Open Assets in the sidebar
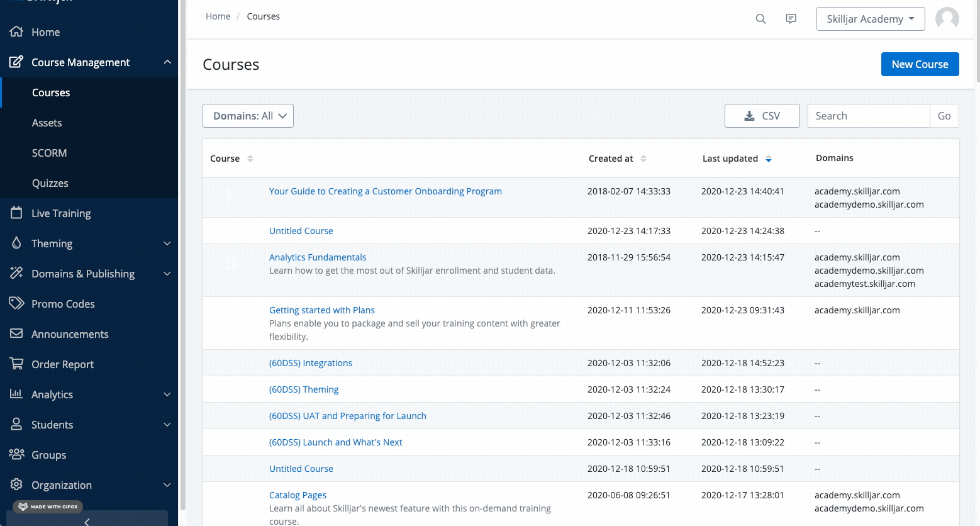980x526 pixels. coord(47,123)
